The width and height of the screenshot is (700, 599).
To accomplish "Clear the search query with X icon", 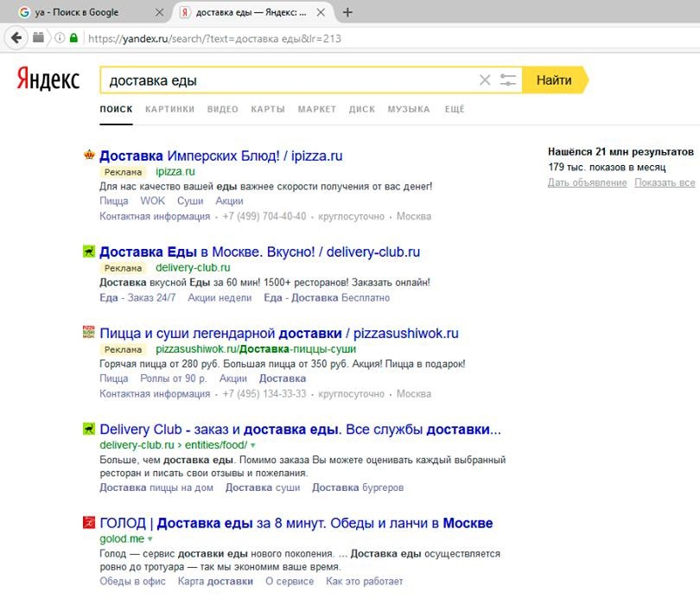I will [485, 80].
